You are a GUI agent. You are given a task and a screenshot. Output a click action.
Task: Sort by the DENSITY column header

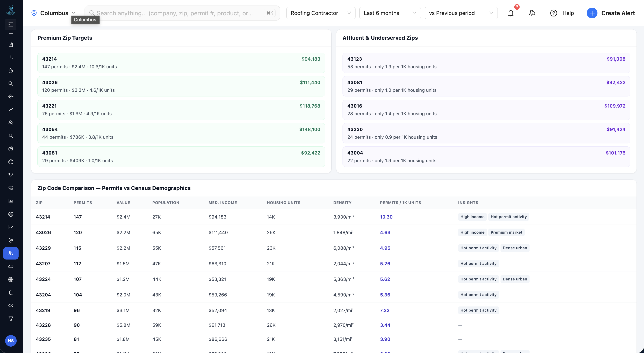342,203
